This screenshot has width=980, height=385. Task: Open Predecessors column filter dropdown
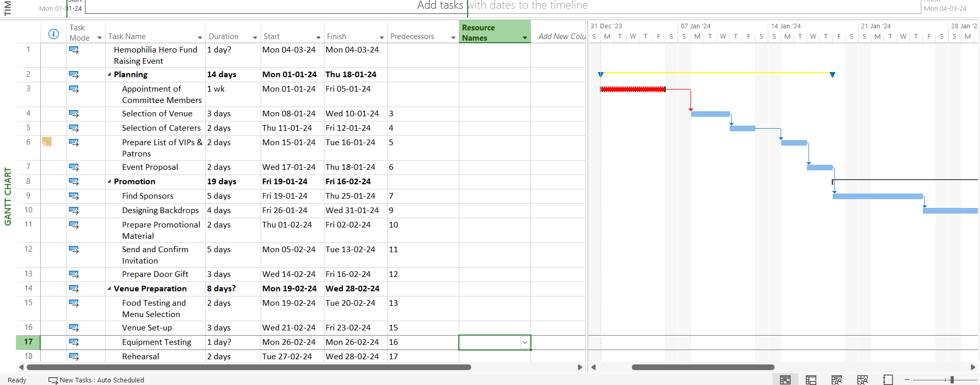[x=453, y=38]
